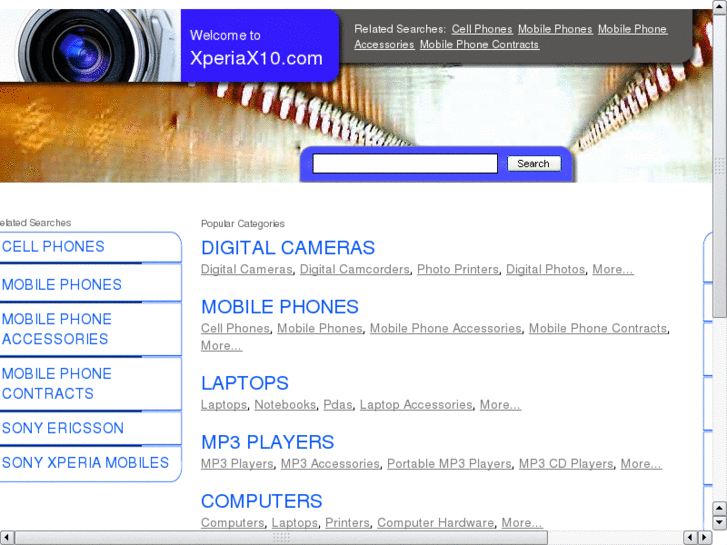
Task: Select SONY XPERIA MOBILES in sidebar
Action: pos(85,462)
